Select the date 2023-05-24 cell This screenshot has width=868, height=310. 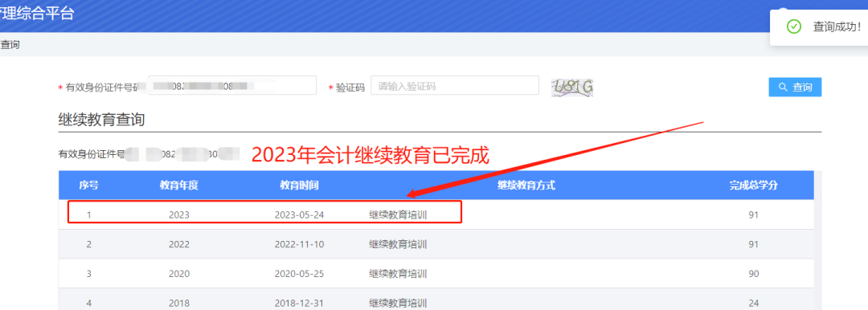(299, 214)
